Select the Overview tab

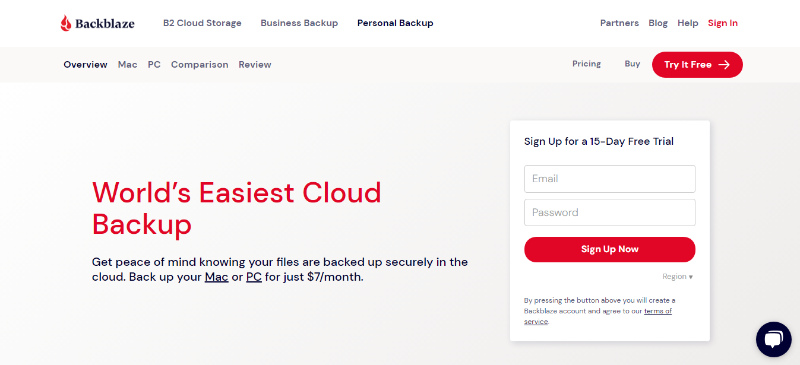tap(85, 65)
